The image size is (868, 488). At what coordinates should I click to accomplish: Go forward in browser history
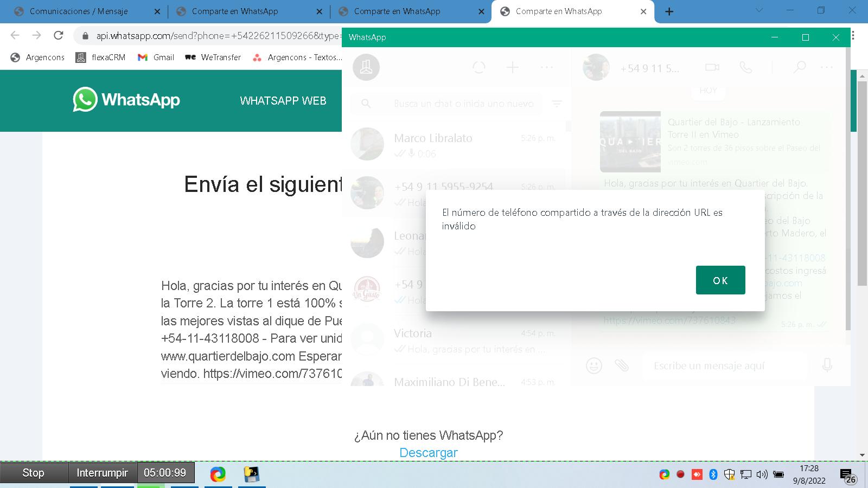(36, 35)
